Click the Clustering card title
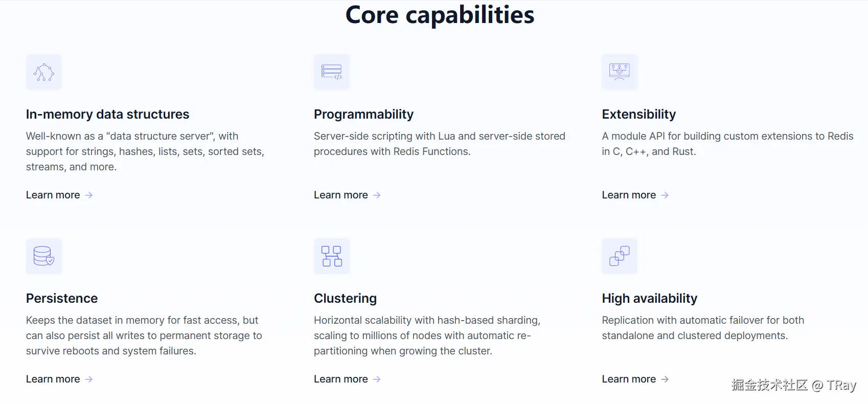868x404 pixels. pyautogui.click(x=345, y=299)
